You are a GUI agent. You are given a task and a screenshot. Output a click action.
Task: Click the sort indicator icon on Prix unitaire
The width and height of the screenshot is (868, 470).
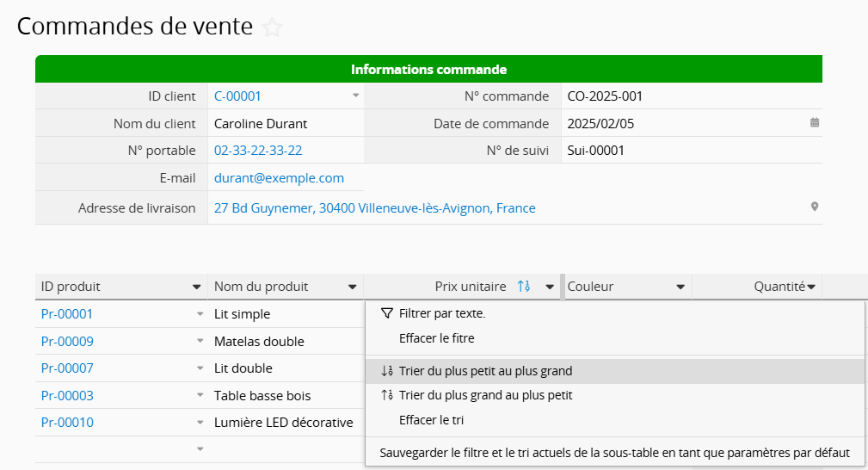(x=523, y=287)
